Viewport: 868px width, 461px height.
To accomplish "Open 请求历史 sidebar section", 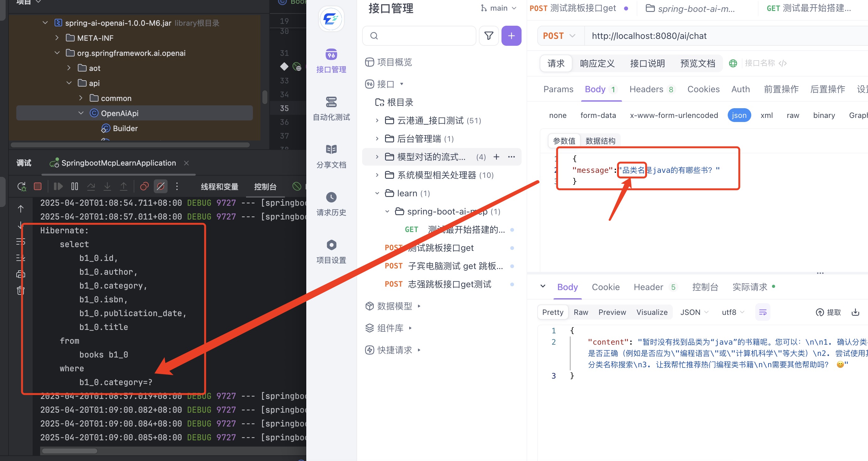I will (331, 204).
